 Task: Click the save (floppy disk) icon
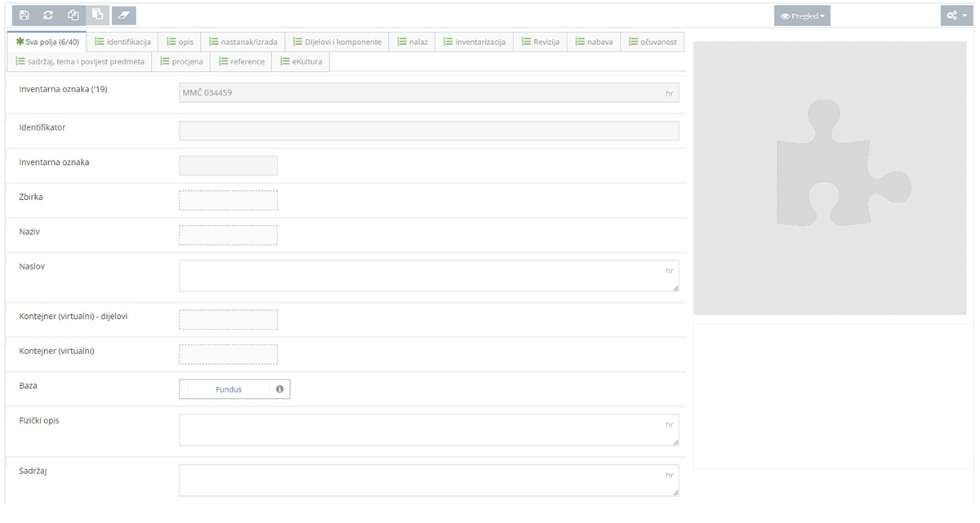coord(24,16)
